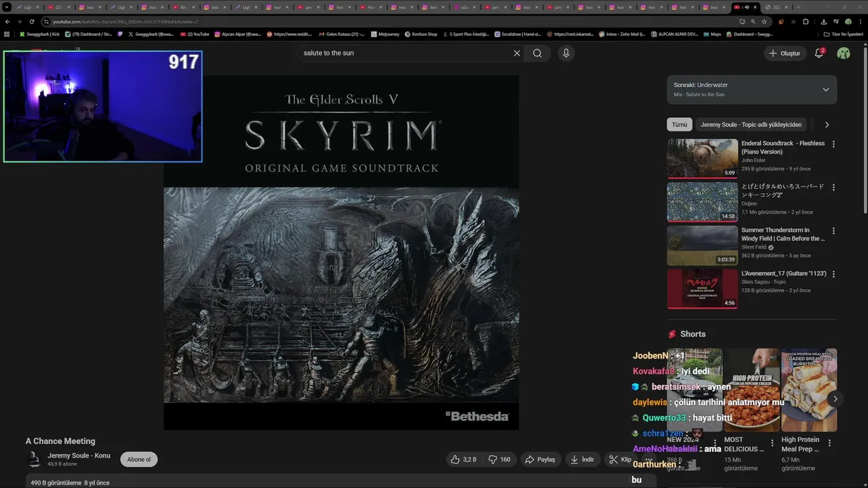Go back in browser history
The width and height of the screenshot is (868, 488).
click(x=7, y=22)
